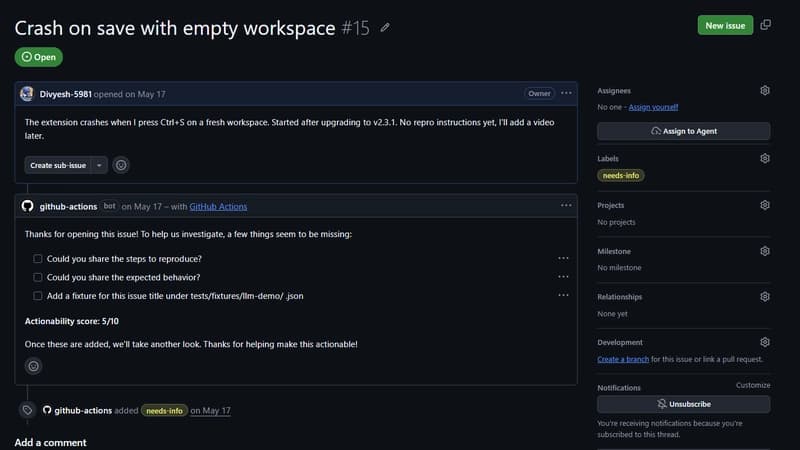
Task: Click the Assignees heading
Action: 614,91
